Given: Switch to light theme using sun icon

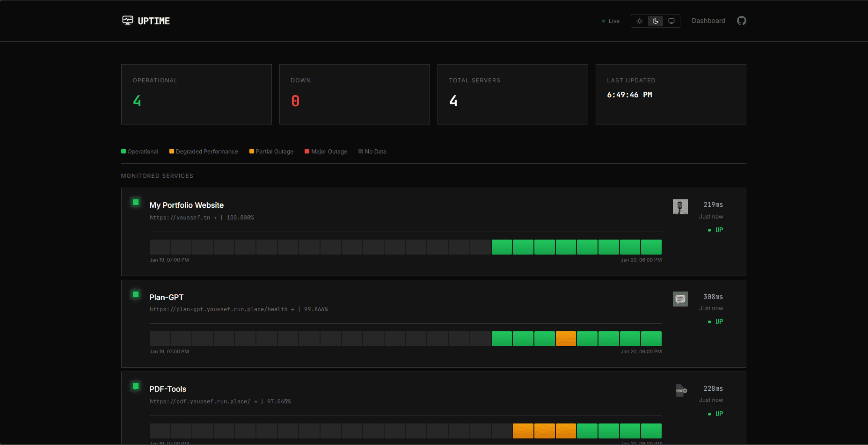Looking at the screenshot, I should point(639,21).
